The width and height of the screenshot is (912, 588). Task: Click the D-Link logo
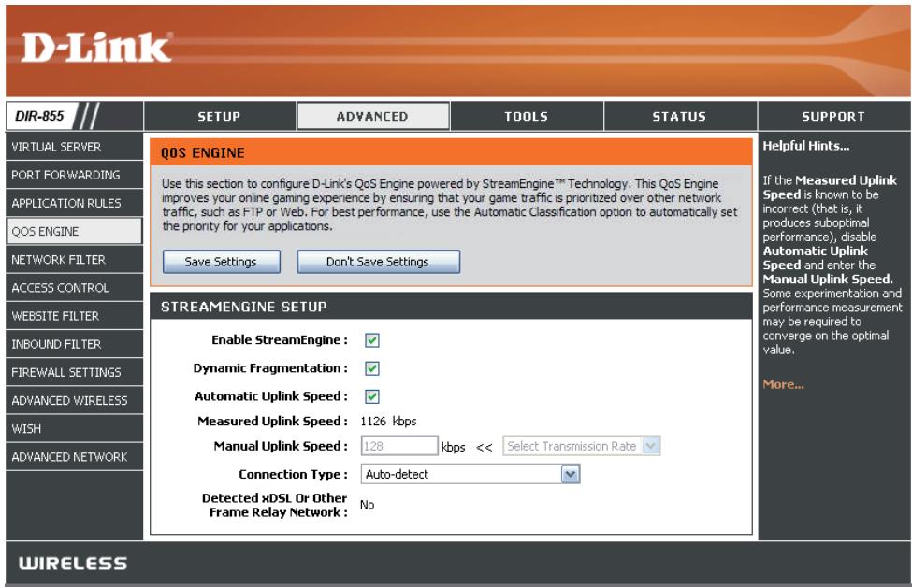(x=96, y=48)
